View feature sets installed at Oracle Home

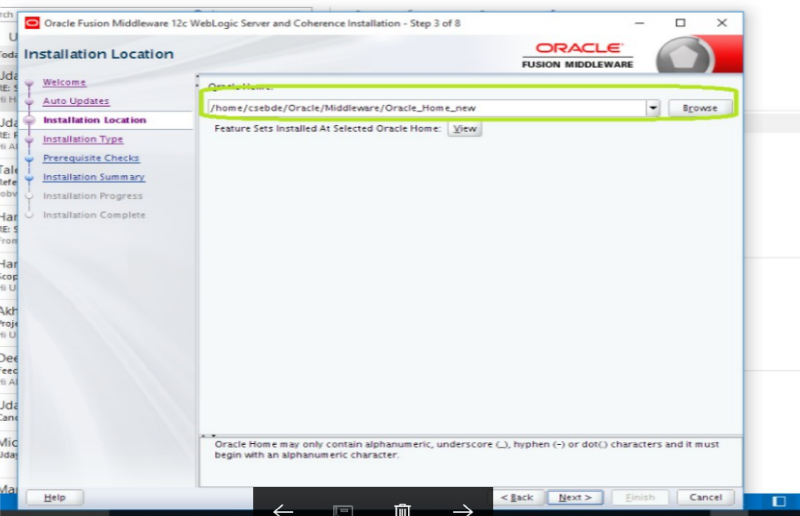click(x=464, y=129)
